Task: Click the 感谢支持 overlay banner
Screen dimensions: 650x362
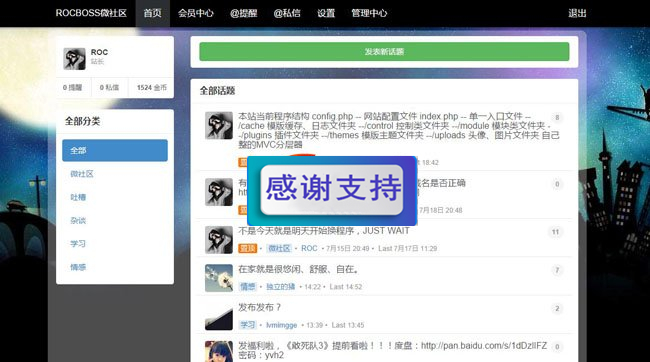Action: tap(332, 190)
